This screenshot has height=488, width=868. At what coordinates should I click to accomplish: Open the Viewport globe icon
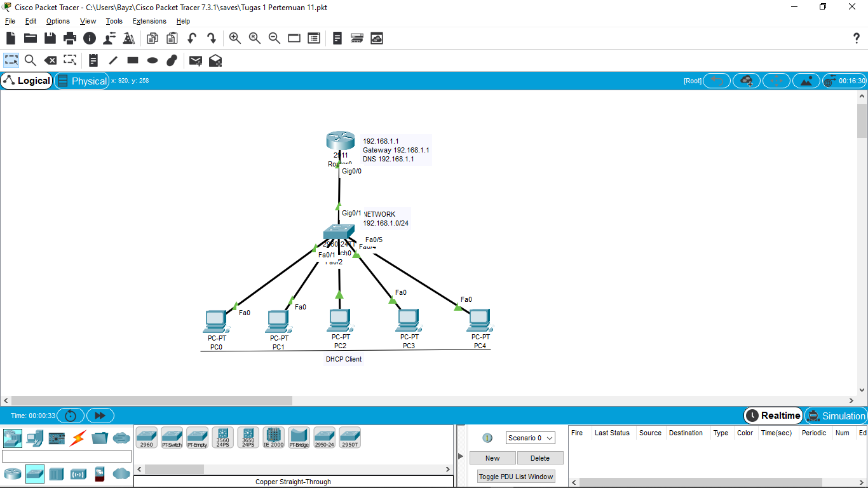click(831, 81)
